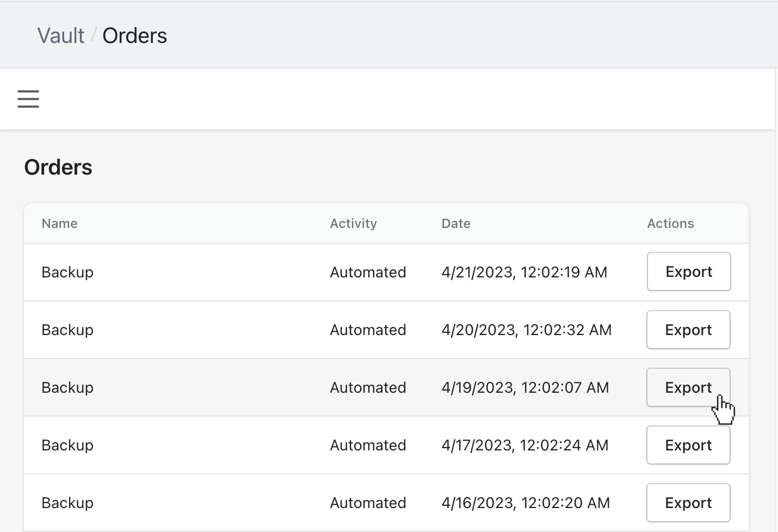Select the Backup name dated 4/16/2023

(x=67, y=503)
